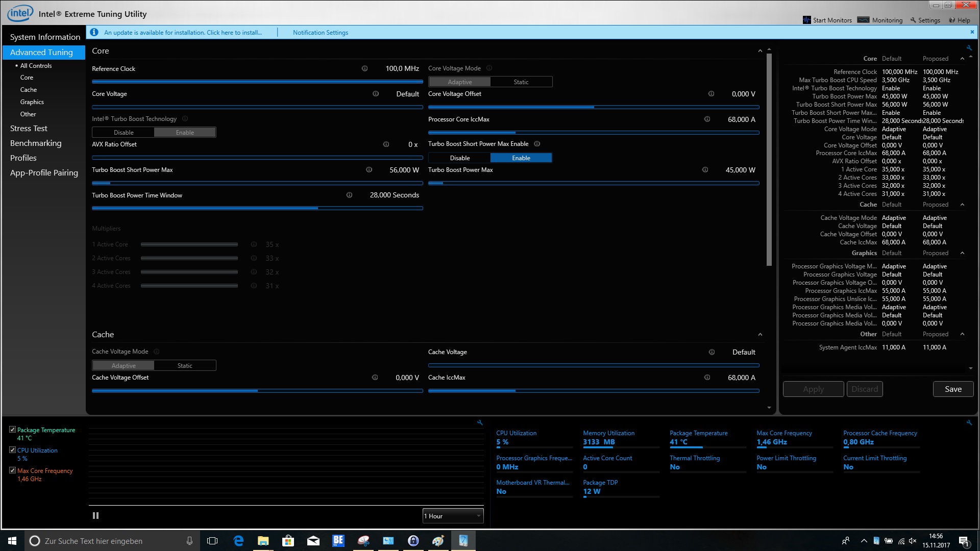Click the Start Monitors icon

[x=806, y=20]
